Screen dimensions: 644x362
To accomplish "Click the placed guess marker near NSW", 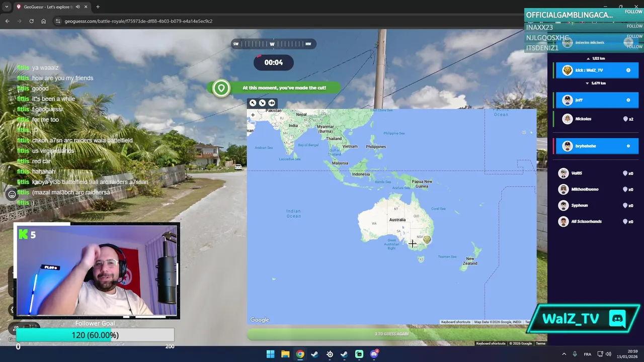I will [427, 240].
